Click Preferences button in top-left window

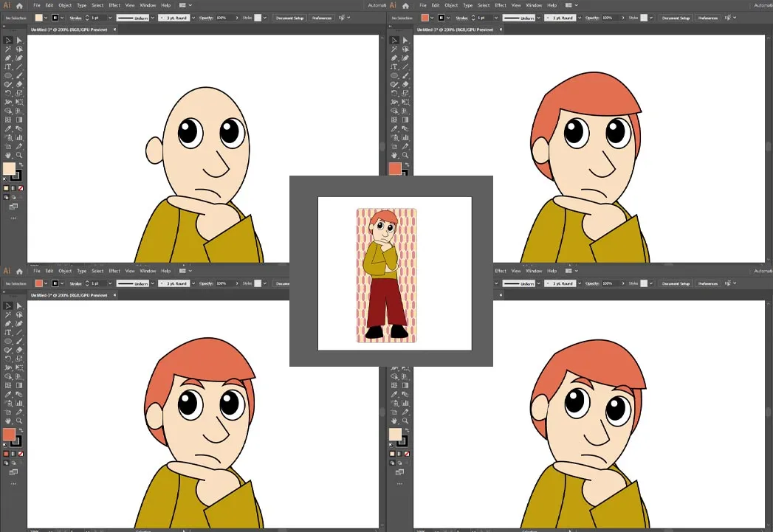[x=322, y=18]
